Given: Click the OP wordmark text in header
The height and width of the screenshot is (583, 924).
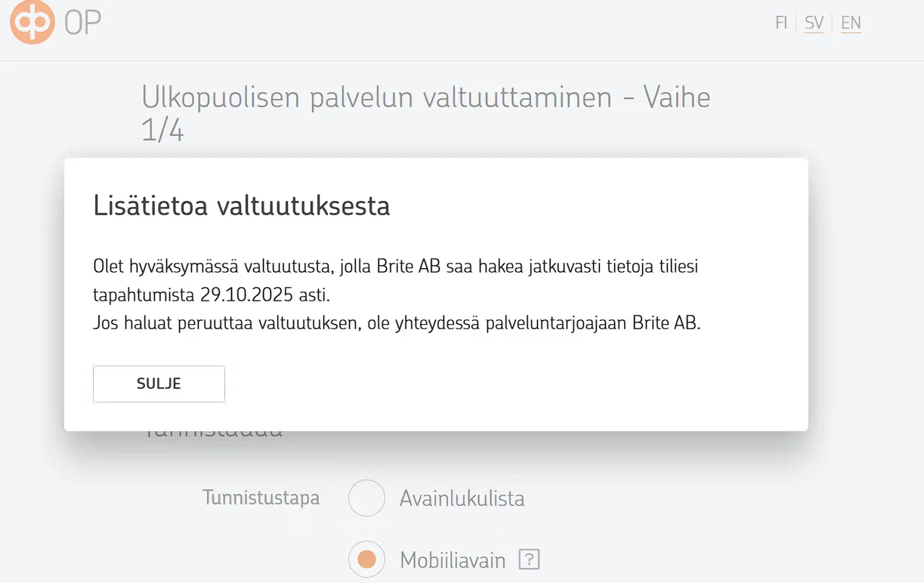Looking at the screenshot, I should tap(82, 23).
